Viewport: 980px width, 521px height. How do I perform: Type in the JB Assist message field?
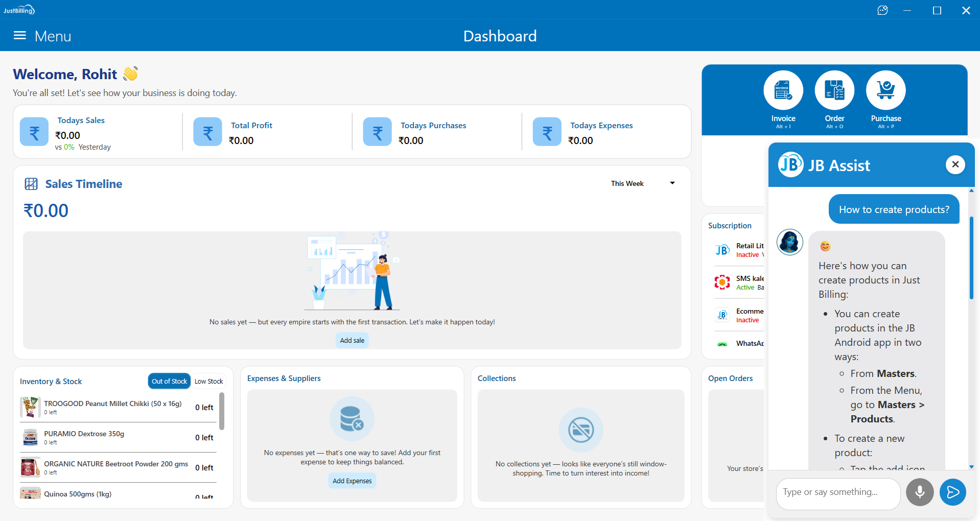tap(837, 492)
